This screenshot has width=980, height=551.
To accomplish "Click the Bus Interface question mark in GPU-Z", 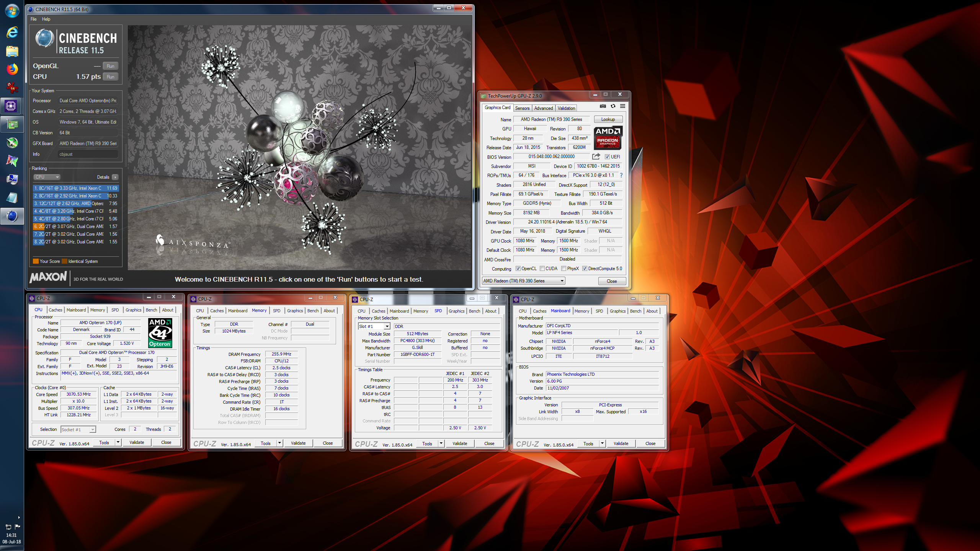I will coord(621,175).
